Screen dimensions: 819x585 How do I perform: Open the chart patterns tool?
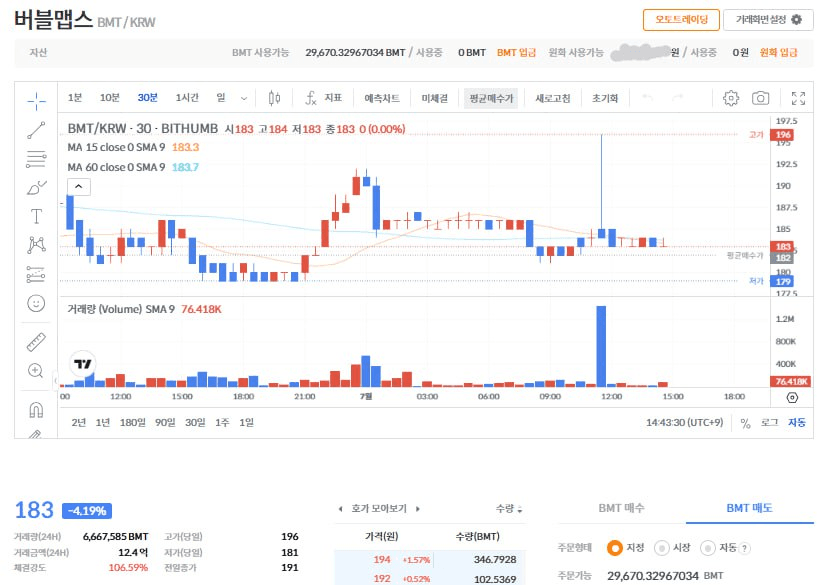coord(36,245)
